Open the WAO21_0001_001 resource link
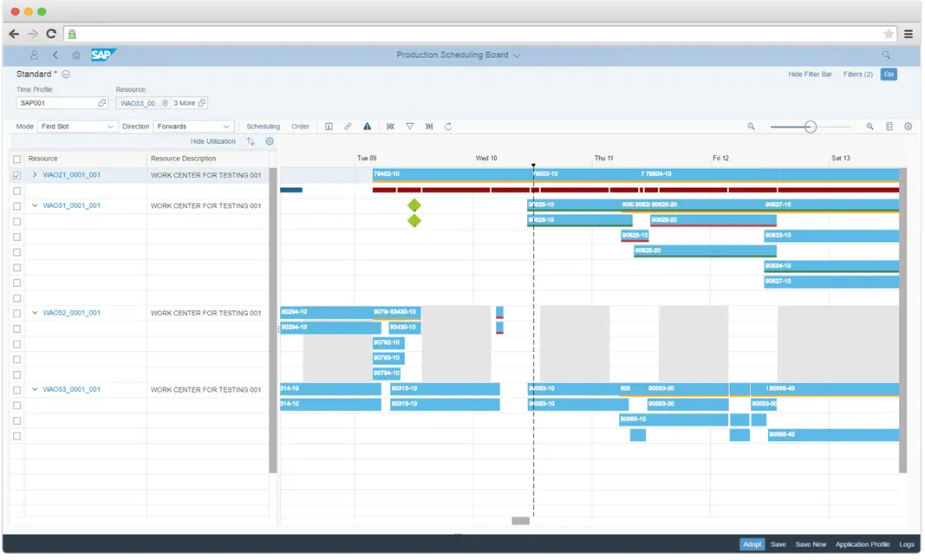The width and height of the screenshot is (925, 560). (71, 175)
